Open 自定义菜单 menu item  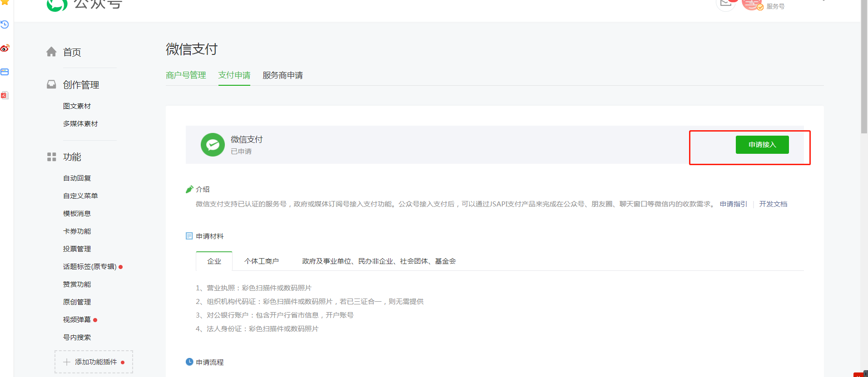pos(80,196)
